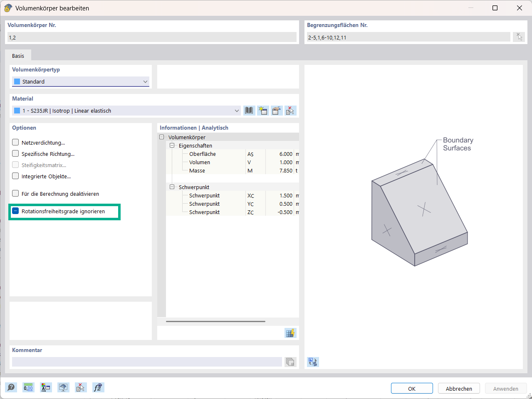Click the horizontal scrollbar in Informationen
532x399 pixels.
point(215,321)
